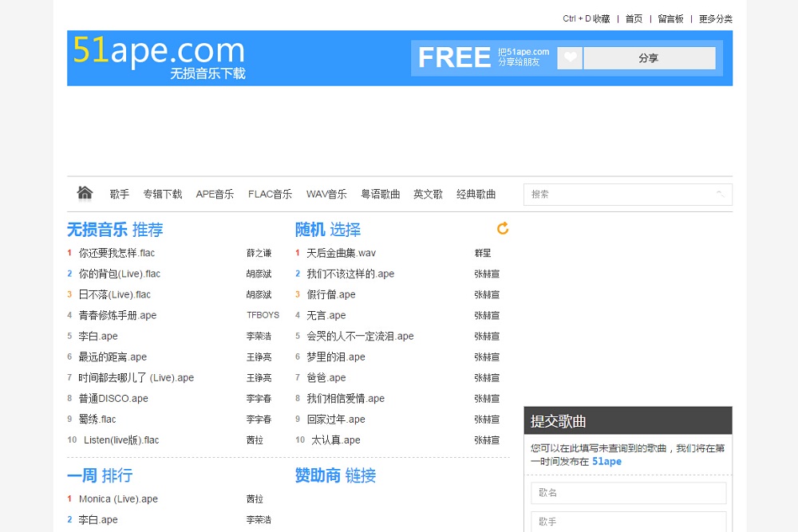Open 日不落(Live).flac song
Viewport: 798px width, 532px height.
pos(114,295)
